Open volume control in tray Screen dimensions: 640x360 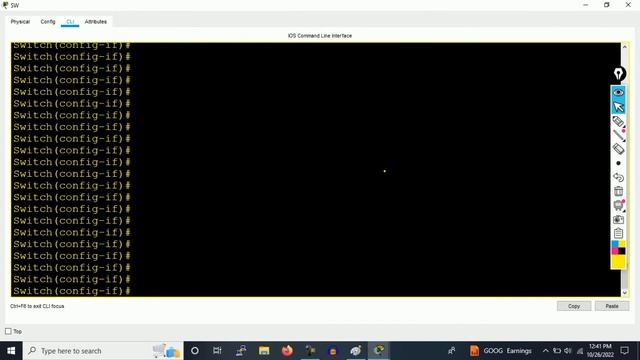(x=568, y=351)
